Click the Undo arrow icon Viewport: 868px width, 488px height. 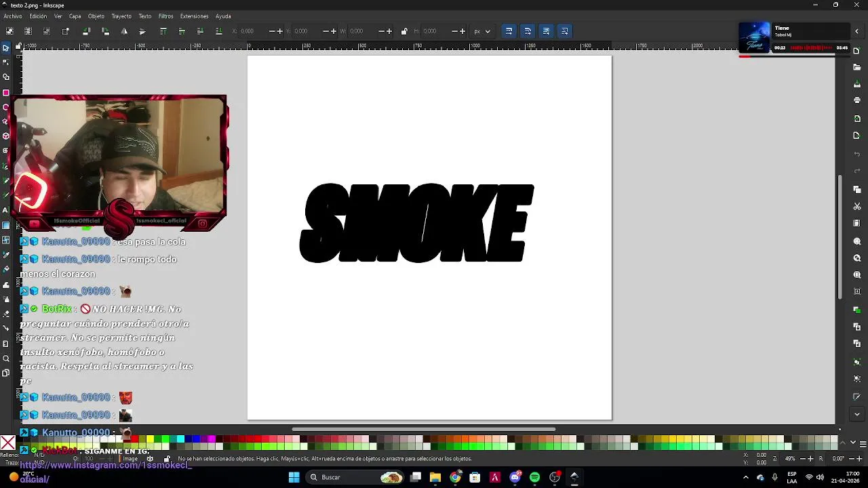pyautogui.click(x=857, y=155)
